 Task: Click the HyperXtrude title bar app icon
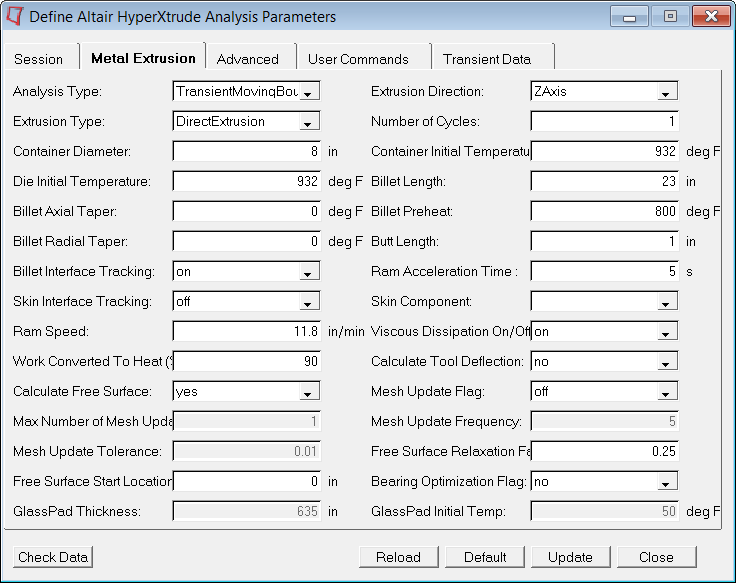click(x=15, y=16)
